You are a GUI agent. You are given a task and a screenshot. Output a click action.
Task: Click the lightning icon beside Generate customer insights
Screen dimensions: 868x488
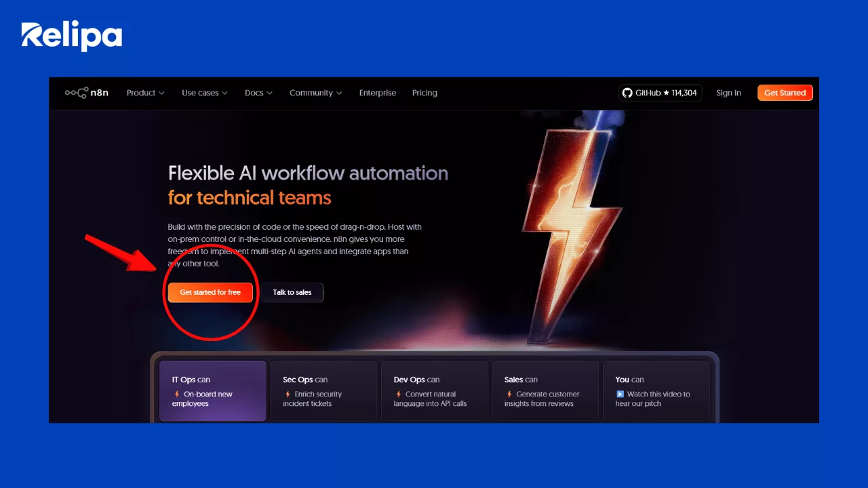(x=509, y=394)
